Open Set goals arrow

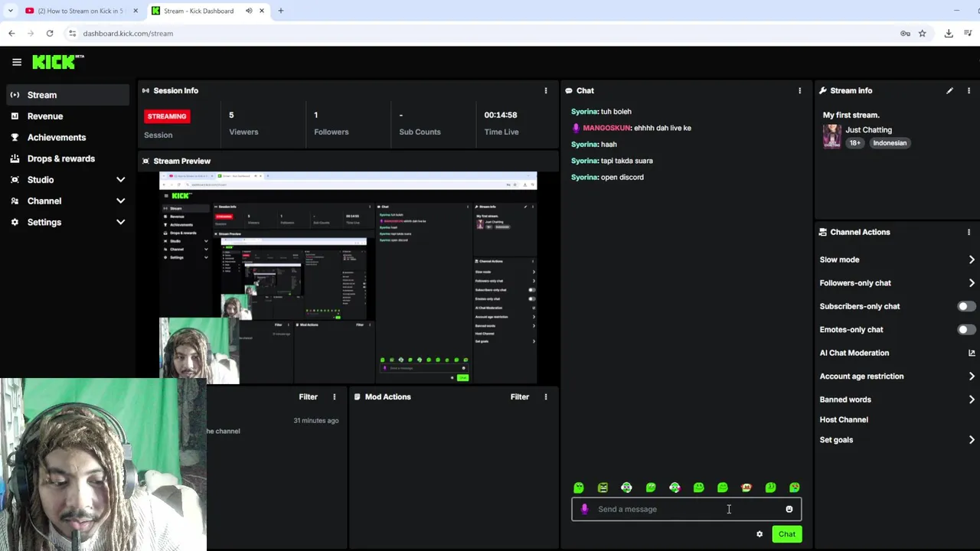pyautogui.click(x=972, y=440)
